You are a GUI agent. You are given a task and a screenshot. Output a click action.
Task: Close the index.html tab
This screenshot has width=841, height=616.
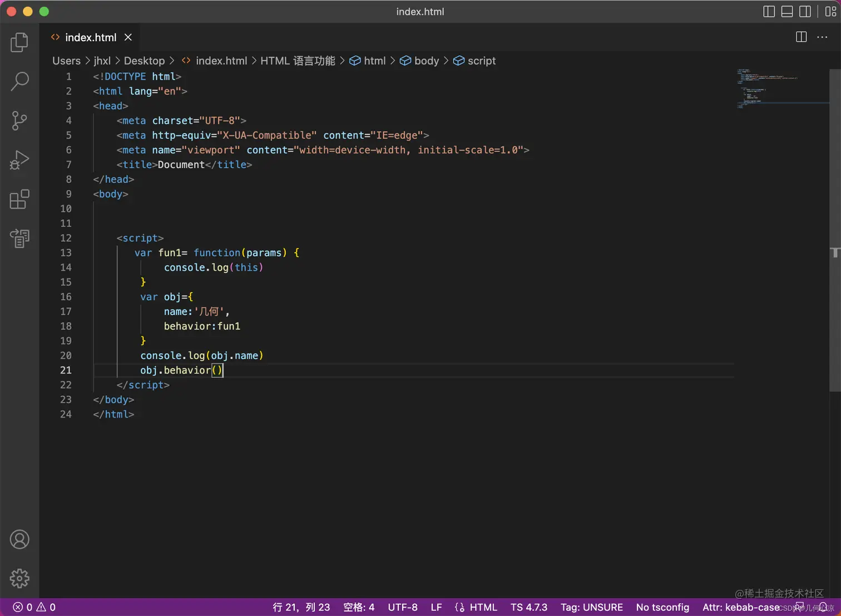[128, 37]
